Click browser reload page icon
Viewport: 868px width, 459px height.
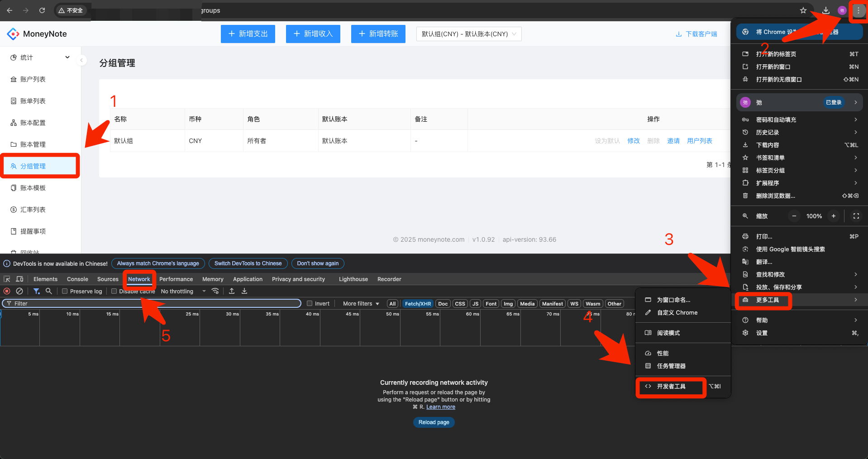42,10
